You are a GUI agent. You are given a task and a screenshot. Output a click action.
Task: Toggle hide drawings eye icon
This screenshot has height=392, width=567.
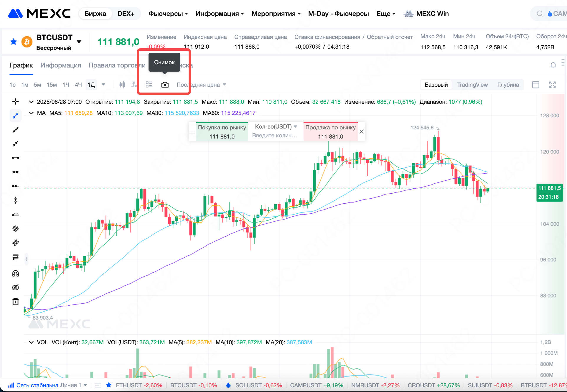tap(16, 287)
